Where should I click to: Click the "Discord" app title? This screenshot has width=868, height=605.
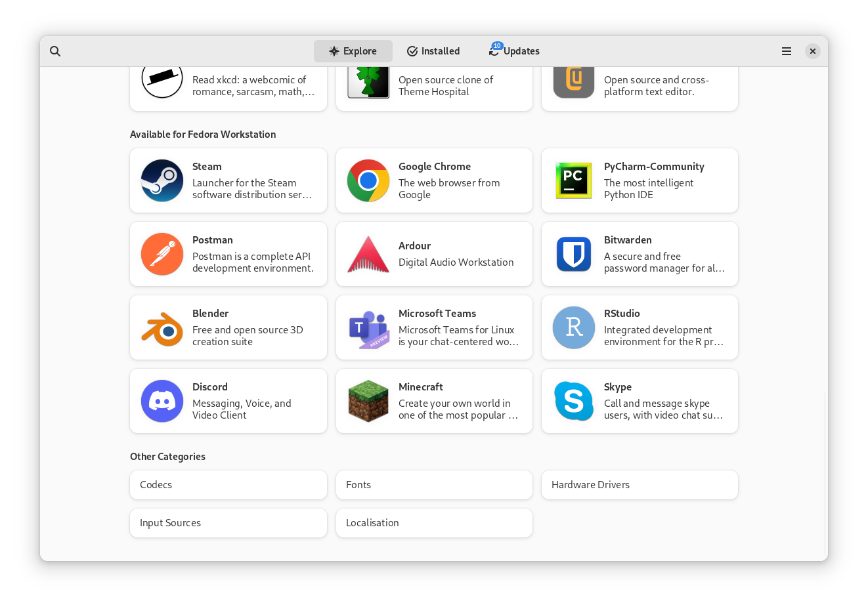pyautogui.click(x=210, y=387)
